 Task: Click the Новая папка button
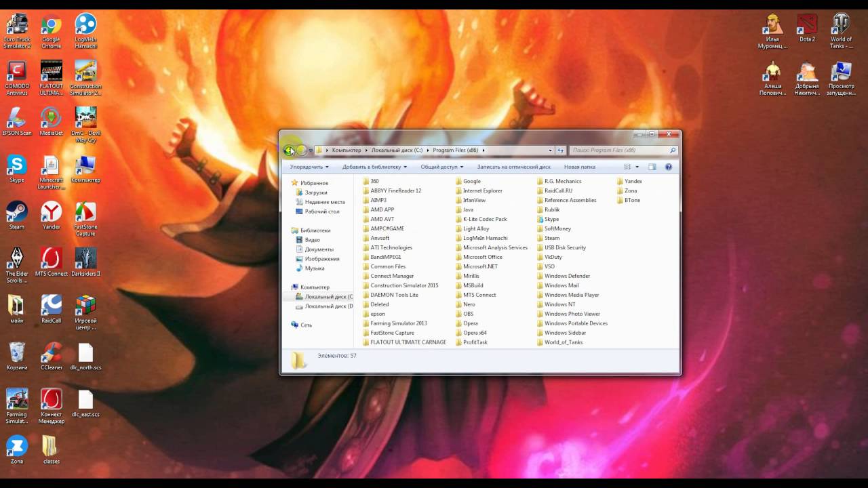580,167
